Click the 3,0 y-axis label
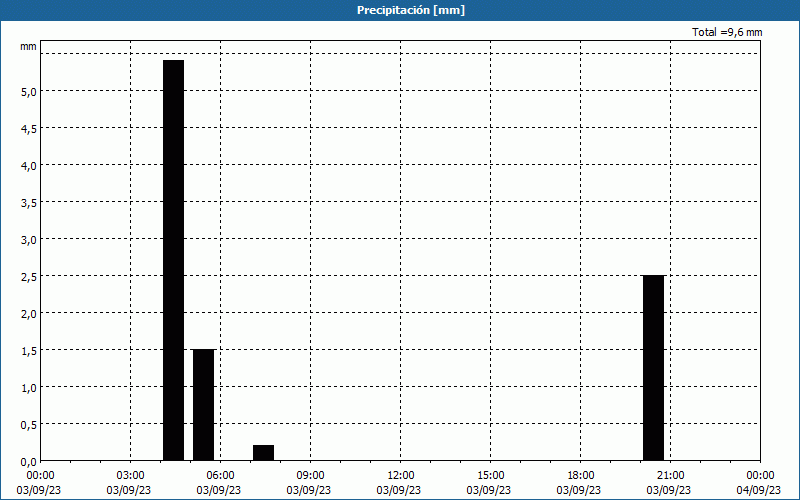This screenshot has height=500, width=800. [x=29, y=240]
